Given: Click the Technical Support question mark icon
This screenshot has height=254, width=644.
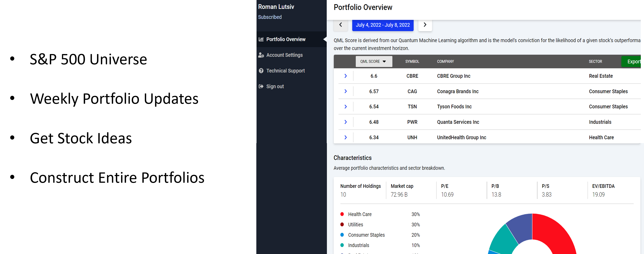Looking at the screenshot, I should (261, 71).
